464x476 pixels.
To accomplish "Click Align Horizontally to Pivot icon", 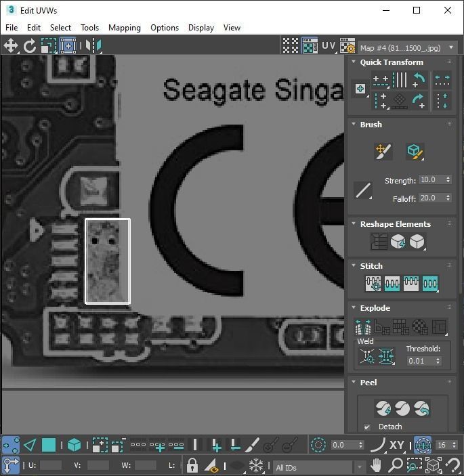I will [x=381, y=81].
